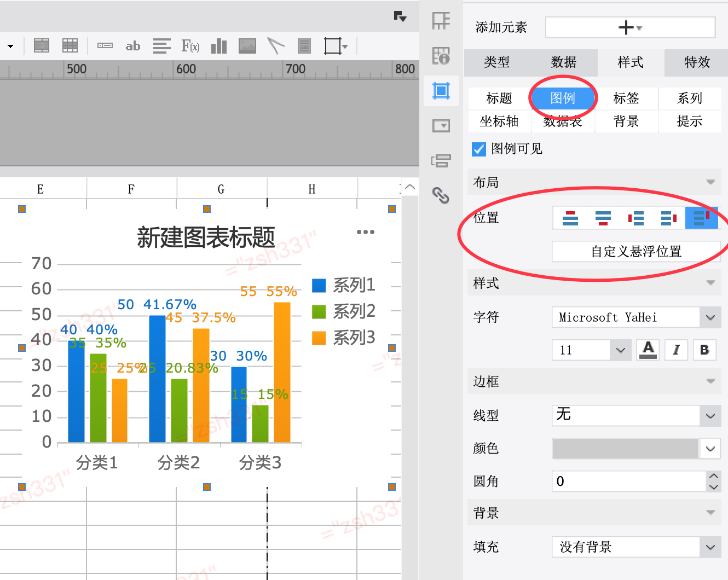Click the chart's three-dot options icon
The width and height of the screenshot is (728, 580).
(x=366, y=232)
